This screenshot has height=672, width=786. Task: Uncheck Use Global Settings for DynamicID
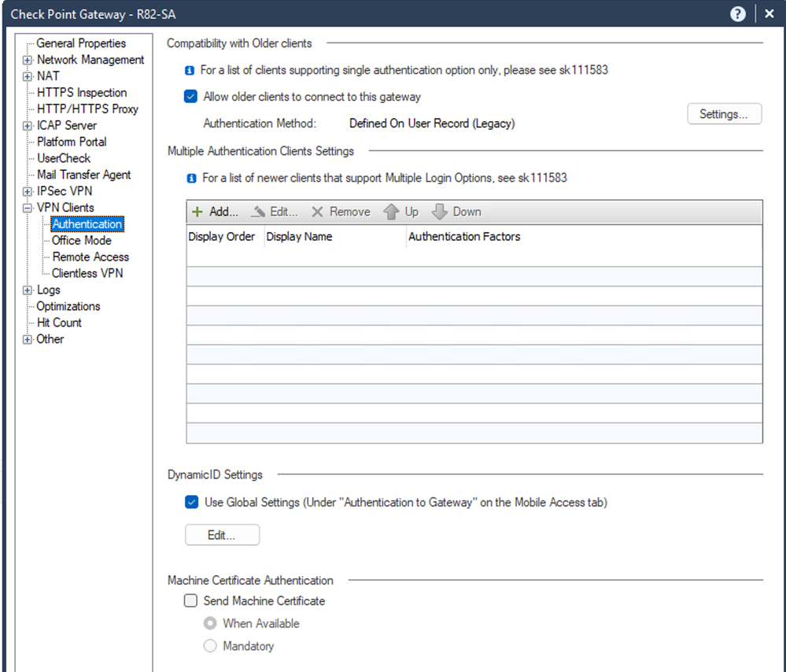point(191,502)
